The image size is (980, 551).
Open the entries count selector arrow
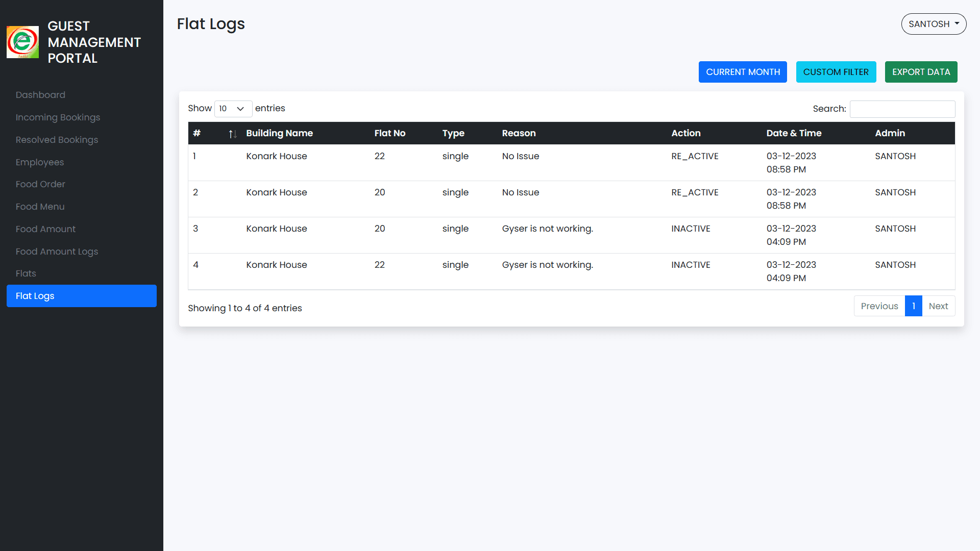point(240,109)
